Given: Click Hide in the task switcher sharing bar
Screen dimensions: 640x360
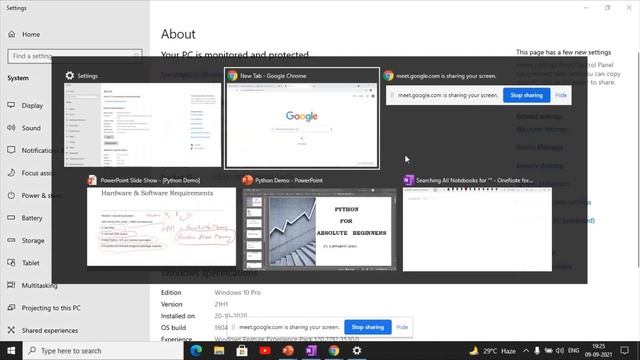Looking at the screenshot, I should [561, 95].
